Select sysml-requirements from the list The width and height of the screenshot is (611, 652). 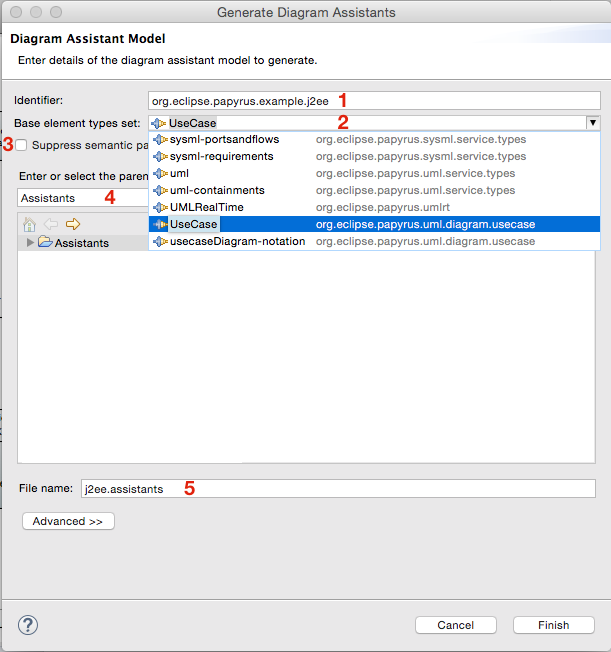pyautogui.click(x=374, y=156)
